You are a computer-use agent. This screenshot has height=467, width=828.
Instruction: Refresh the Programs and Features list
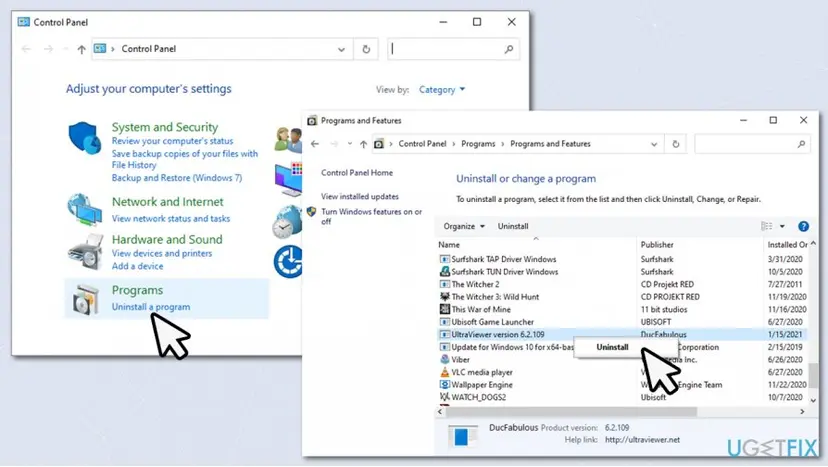pyautogui.click(x=675, y=144)
